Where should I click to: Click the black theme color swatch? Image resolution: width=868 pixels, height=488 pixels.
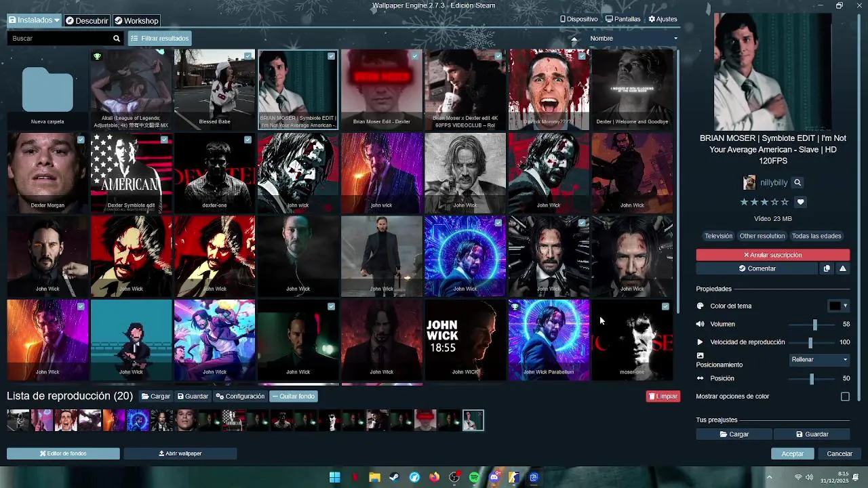coord(835,306)
